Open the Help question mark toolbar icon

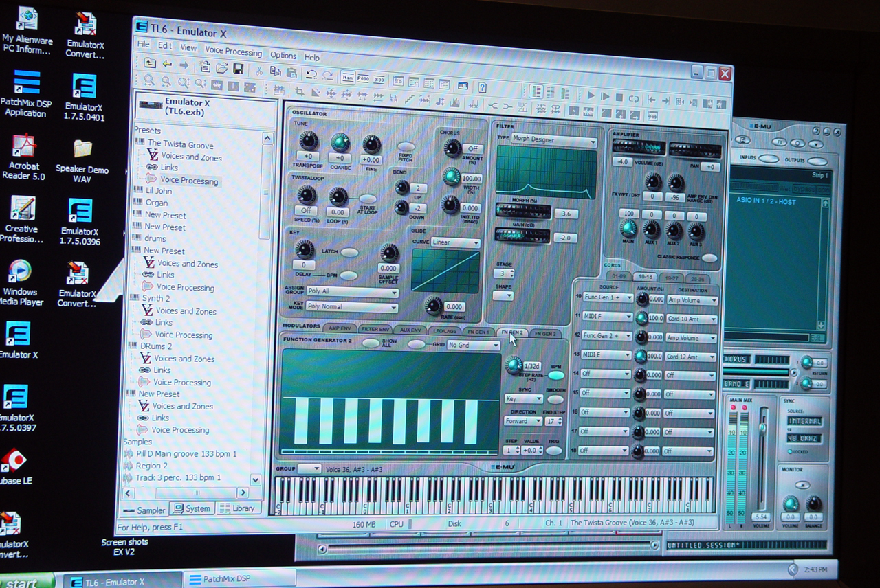(x=483, y=87)
